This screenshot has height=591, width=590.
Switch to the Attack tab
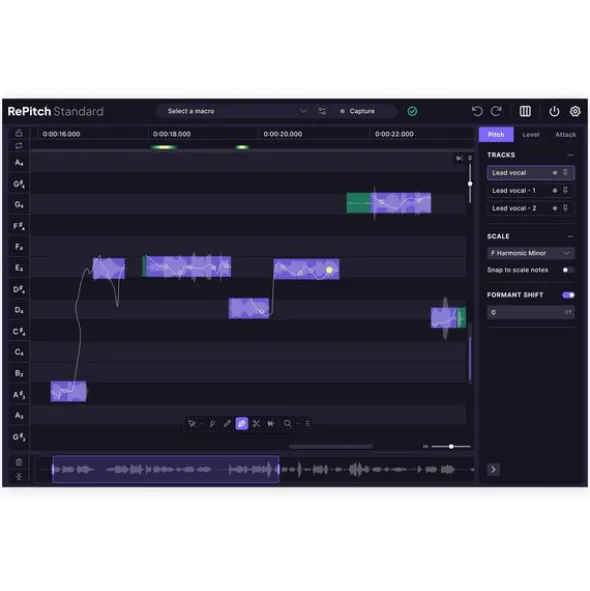(565, 135)
